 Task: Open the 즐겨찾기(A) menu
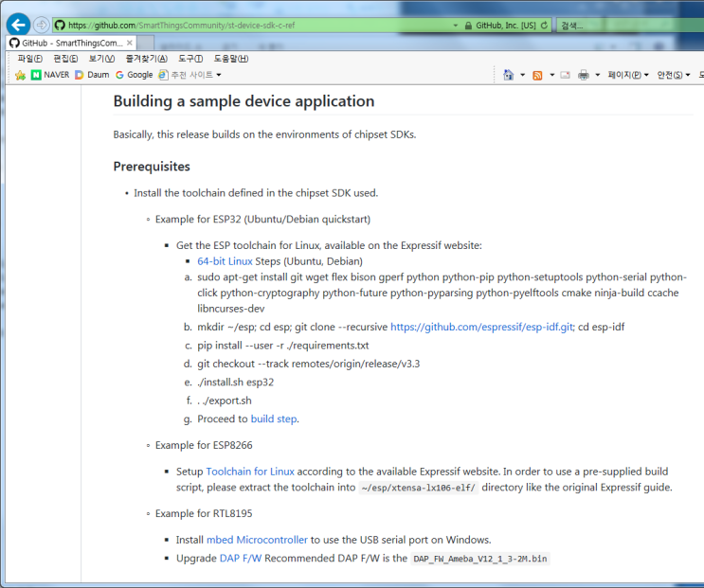tap(146, 59)
